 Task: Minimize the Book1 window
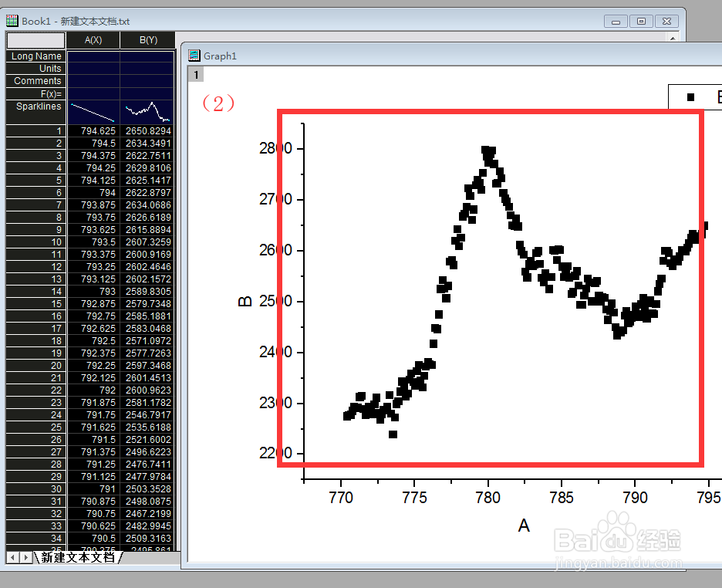click(x=616, y=21)
